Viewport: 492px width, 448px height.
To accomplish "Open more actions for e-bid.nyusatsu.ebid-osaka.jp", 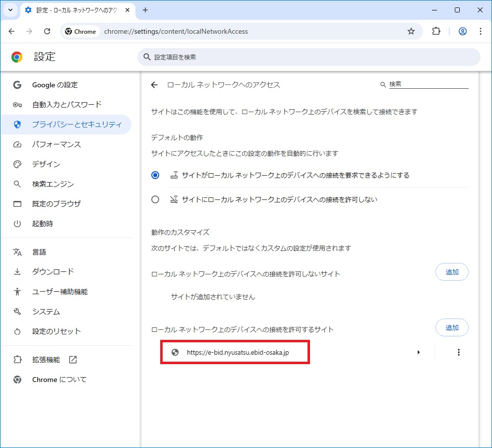I will 458,352.
